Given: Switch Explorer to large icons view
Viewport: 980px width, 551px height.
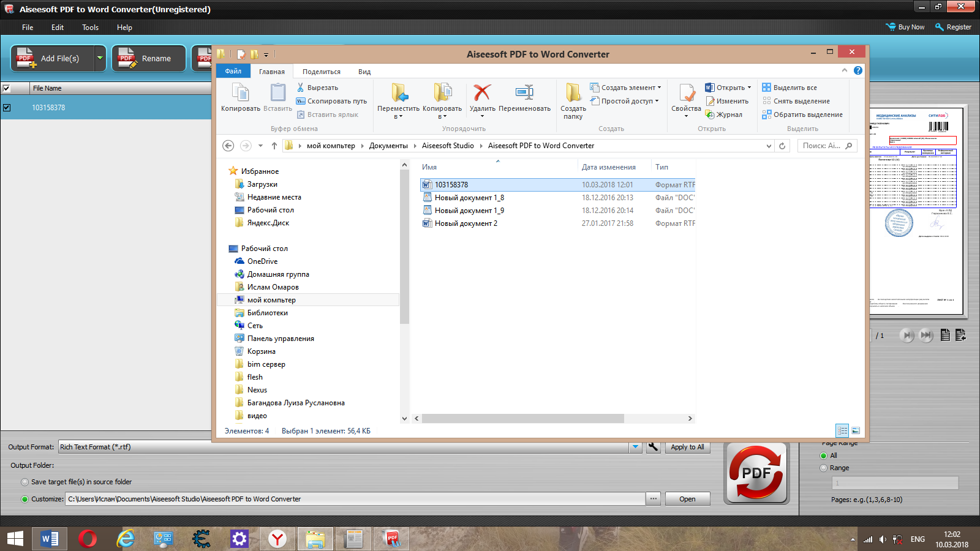Looking at the screenshot, I should 856,430.
